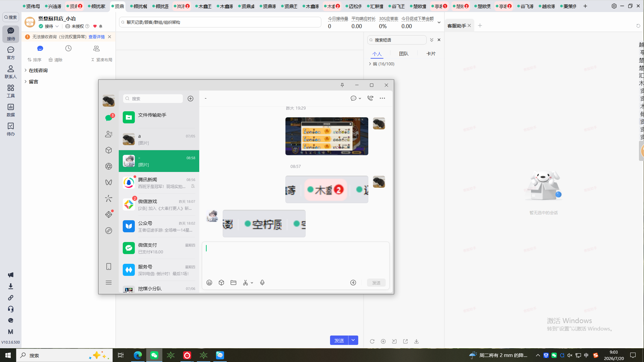
Task: Open the 官方 messages in the left sidebar
Action: (11, 53)
